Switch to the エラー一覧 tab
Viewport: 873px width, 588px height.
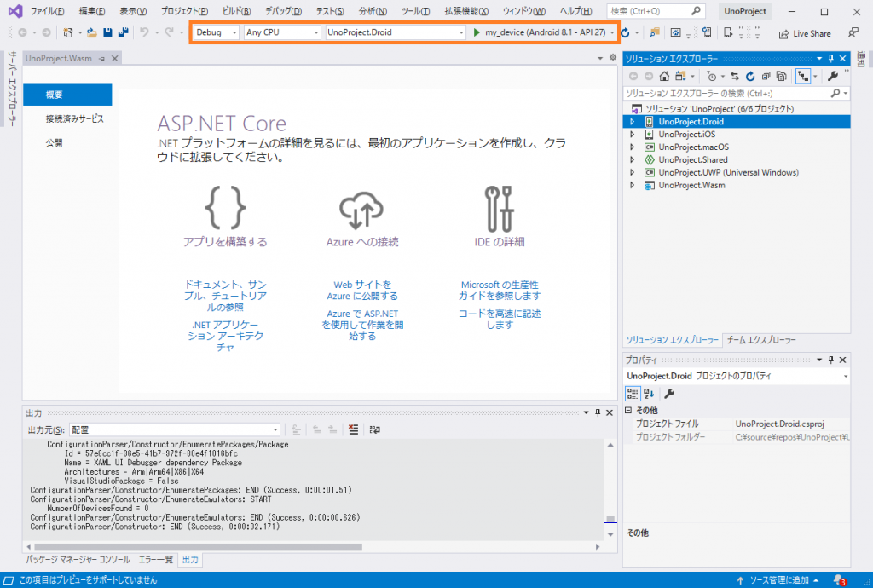click(x=157, y=560)
